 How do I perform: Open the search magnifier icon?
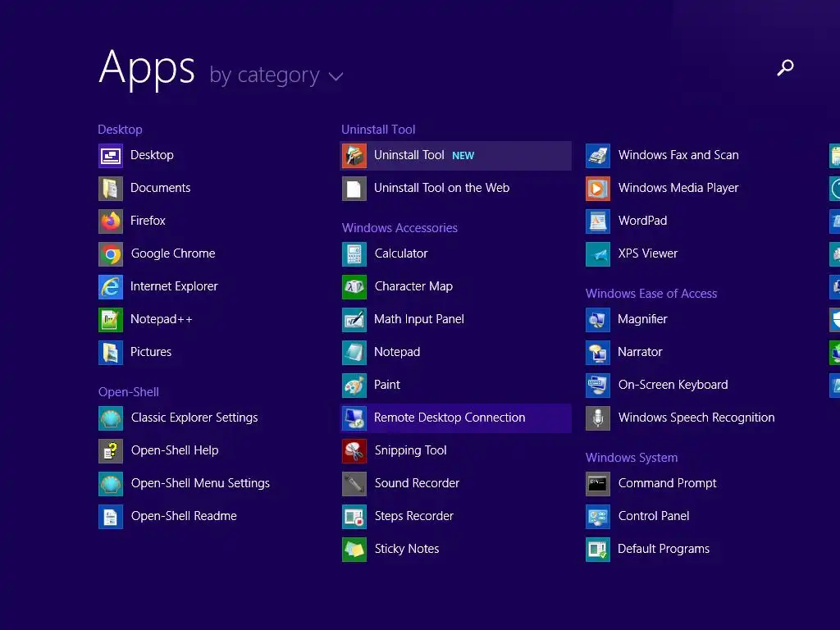click(x=785, y=67)
